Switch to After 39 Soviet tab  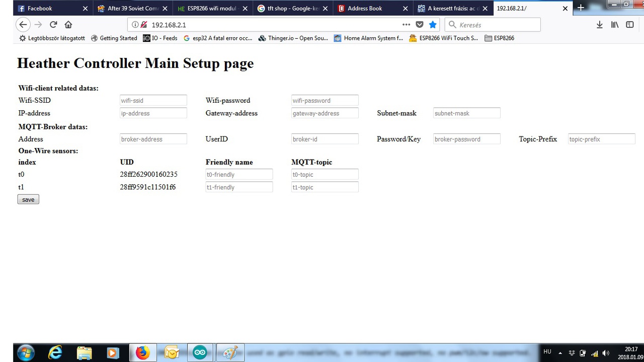point(132,9)
